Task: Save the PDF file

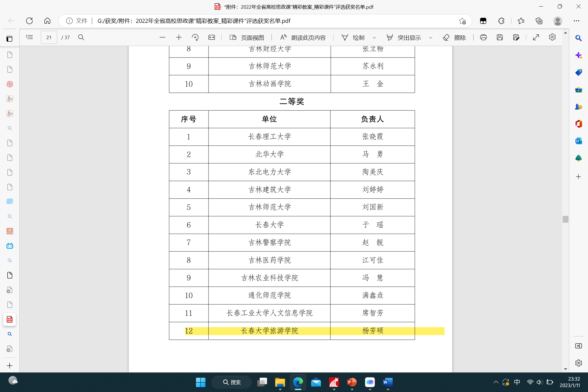Action: pos(500,37)
